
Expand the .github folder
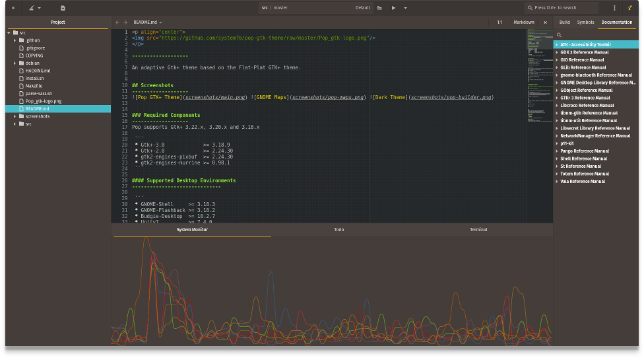(15, 40)
